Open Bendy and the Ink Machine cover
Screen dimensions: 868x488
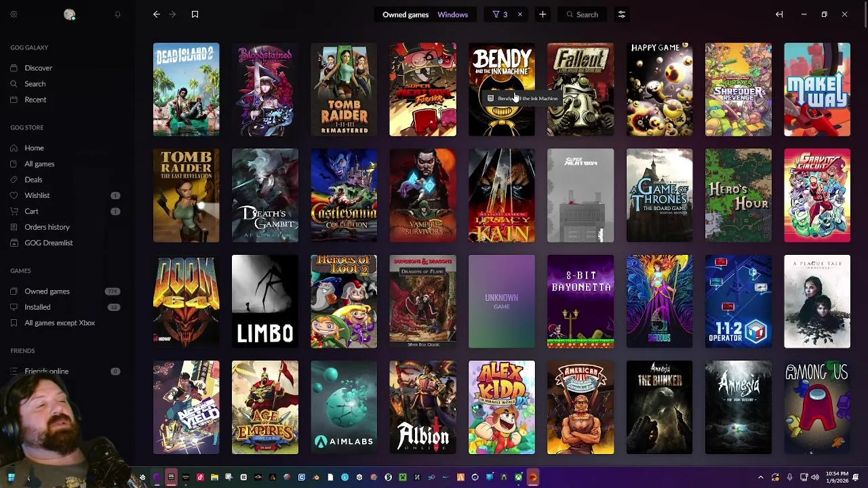tap(502, 89)
